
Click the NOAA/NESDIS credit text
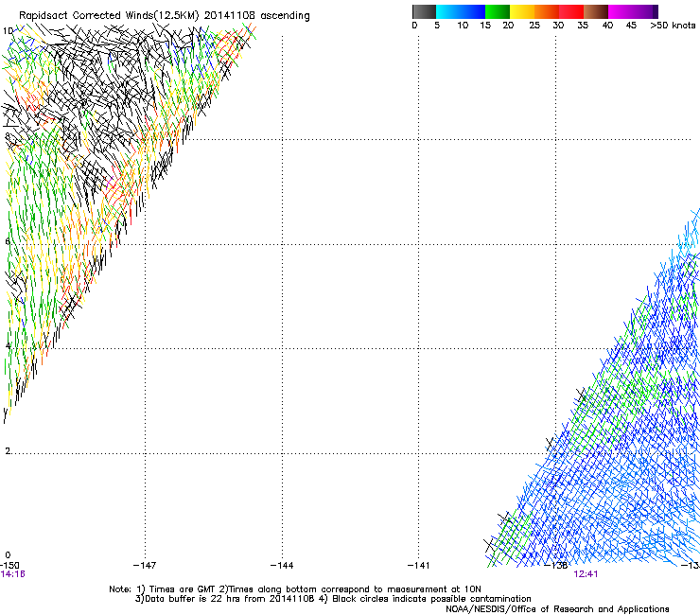(557, 609)
